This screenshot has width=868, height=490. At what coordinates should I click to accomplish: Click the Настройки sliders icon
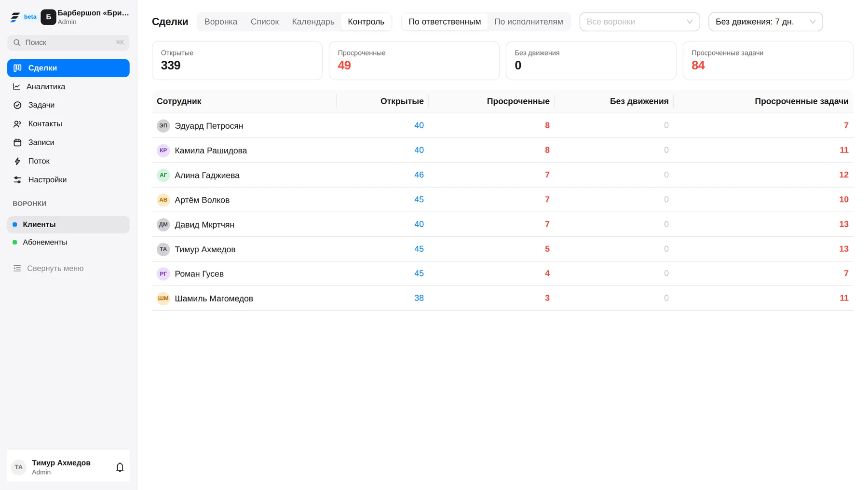[x=17, y=180]
